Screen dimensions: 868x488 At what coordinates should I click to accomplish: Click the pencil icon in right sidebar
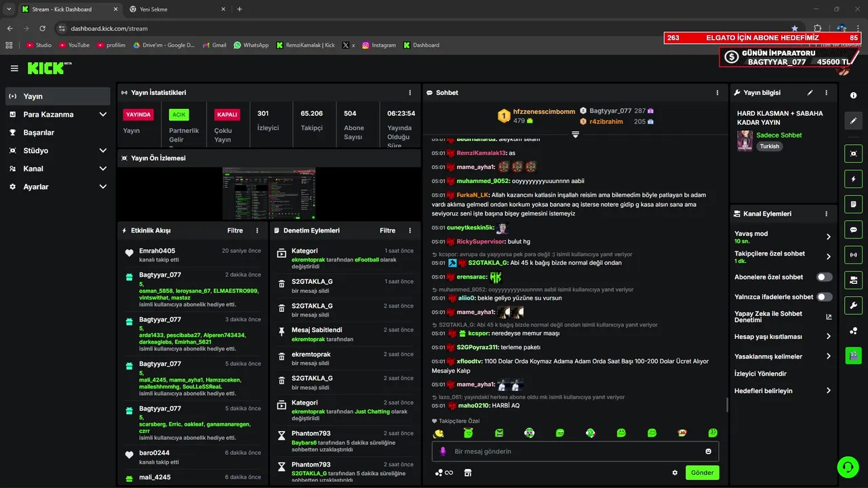pyautogui.click(x=853, y=121)
